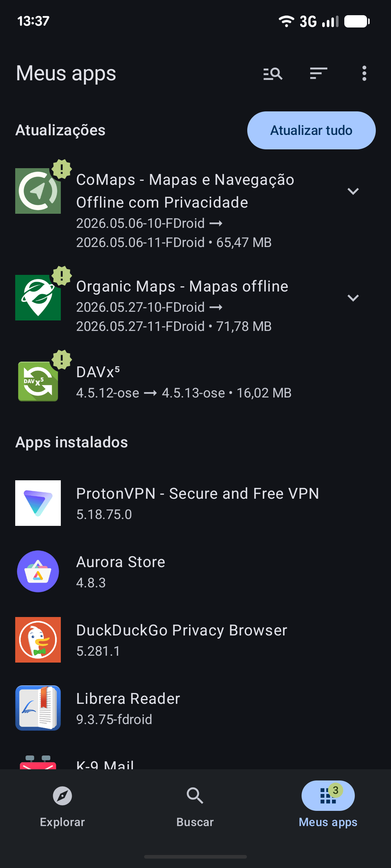Open the K-9 Mail list entry
Image resolution: width=391 pixels, height=868 pixels.
tap(195, 763)
